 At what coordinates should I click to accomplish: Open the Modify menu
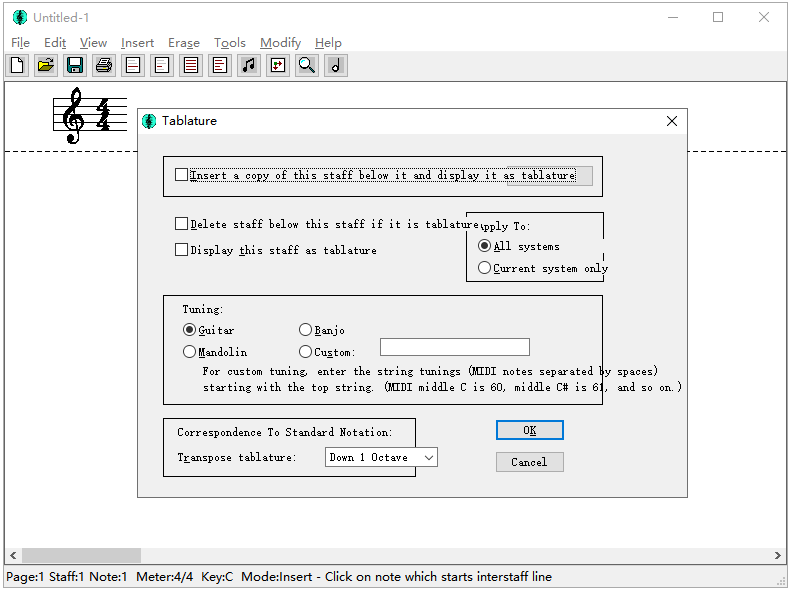(x=280, y=43)
